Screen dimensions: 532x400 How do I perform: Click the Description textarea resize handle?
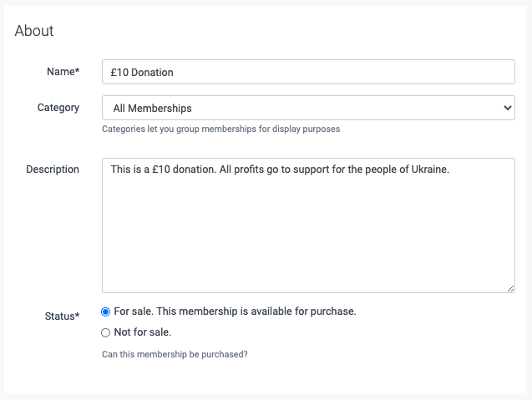510,287
